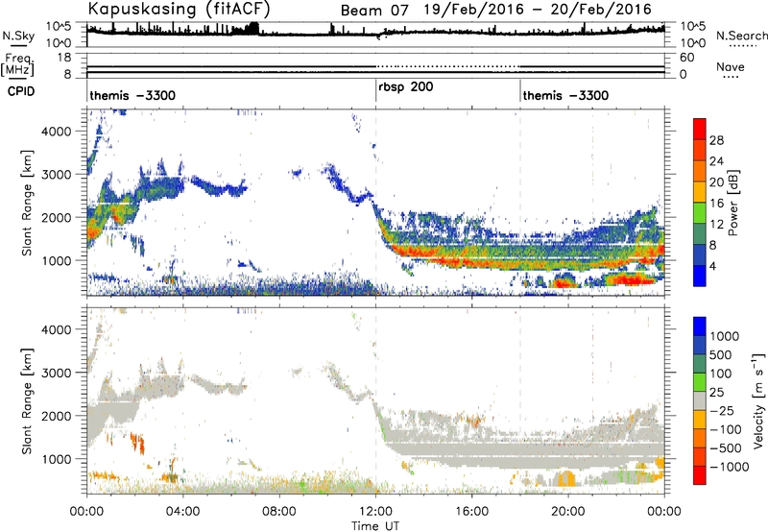768x532 pixels.
Task: Click the '3000' tick on velocity panel axis
Action: (x=57, y=373)
